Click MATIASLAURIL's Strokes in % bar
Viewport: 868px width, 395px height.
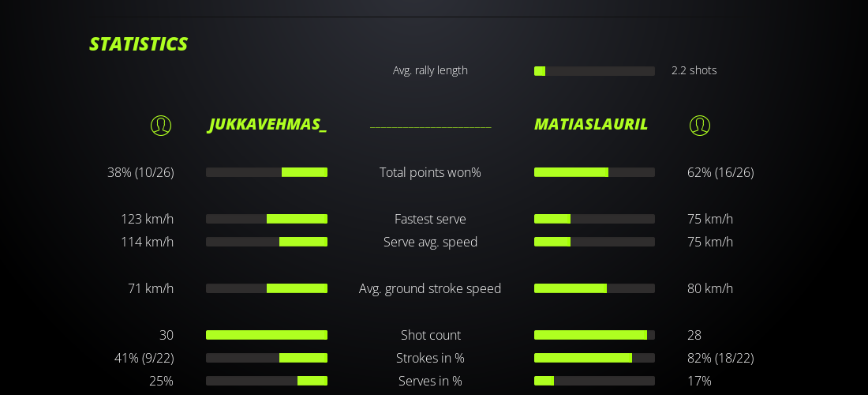coord(594,358)
